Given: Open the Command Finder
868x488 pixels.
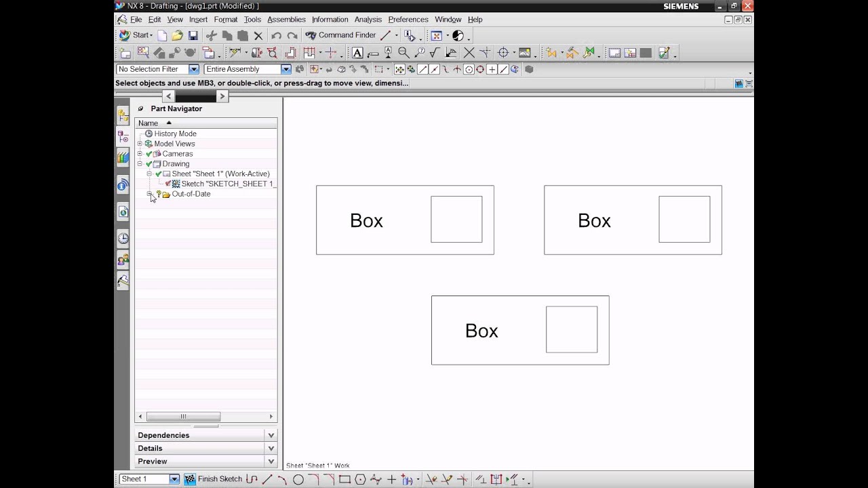Looking at the screenshot, I should pos(340,35).
